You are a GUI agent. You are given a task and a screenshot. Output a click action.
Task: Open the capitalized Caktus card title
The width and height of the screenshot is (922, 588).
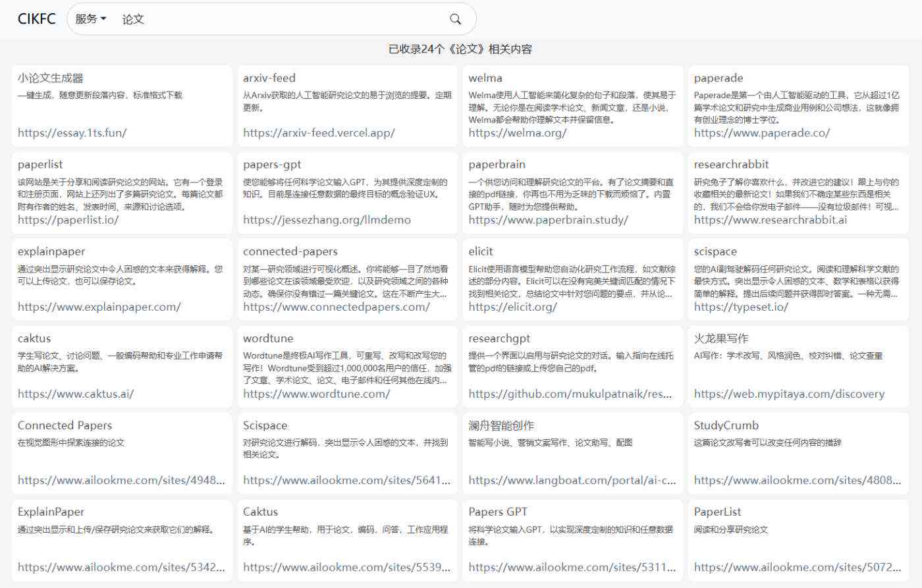tap(260, 512)
